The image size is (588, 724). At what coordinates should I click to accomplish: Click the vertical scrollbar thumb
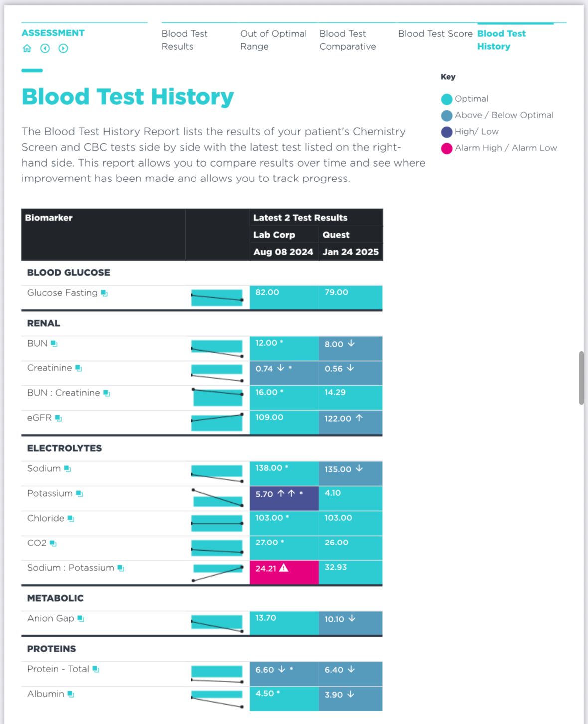pyautogui.click(x=581, y=378)
